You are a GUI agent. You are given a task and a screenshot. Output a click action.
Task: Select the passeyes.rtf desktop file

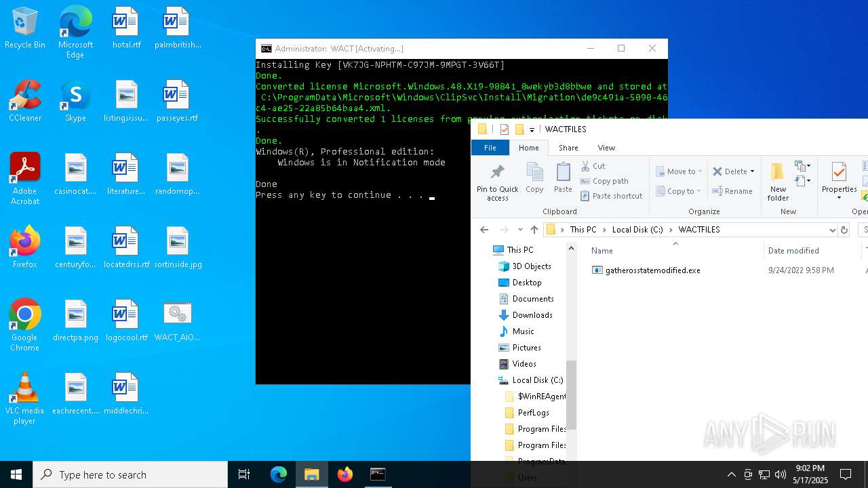177,102
